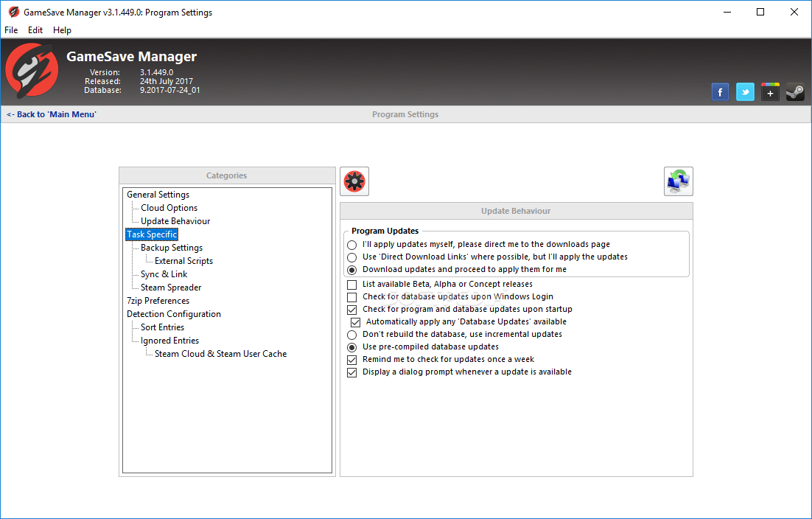Click the title bar app icon
Image resolution: width=812 pixels, height=519 pixels.
point(13,12)
